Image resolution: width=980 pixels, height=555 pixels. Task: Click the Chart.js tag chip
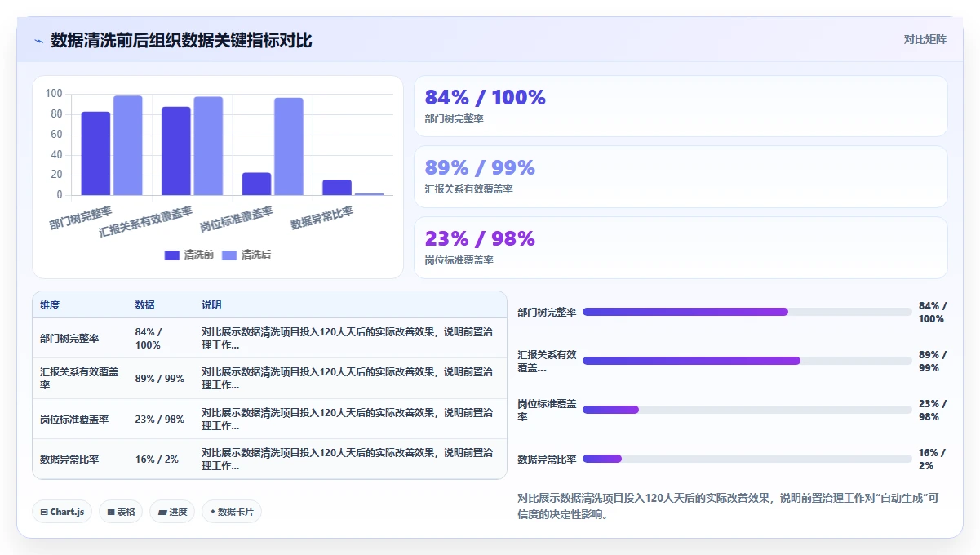point(63,512)
